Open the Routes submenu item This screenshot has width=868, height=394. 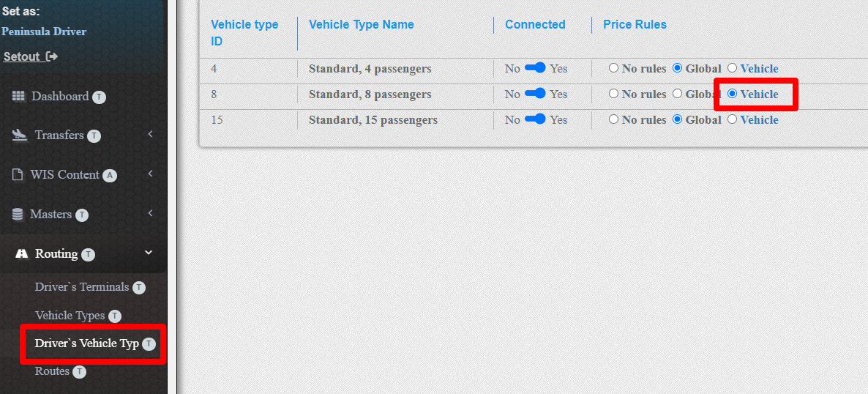(52, 371)
